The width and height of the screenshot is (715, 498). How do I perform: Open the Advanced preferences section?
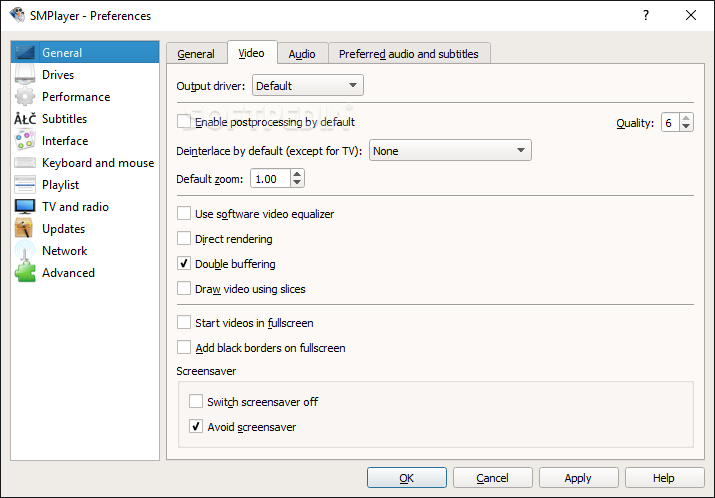(x=85, y=272)
